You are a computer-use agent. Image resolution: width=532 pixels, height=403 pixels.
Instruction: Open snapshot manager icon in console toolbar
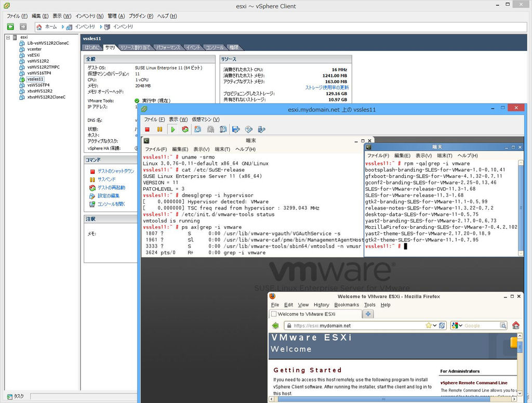point(223,129)
